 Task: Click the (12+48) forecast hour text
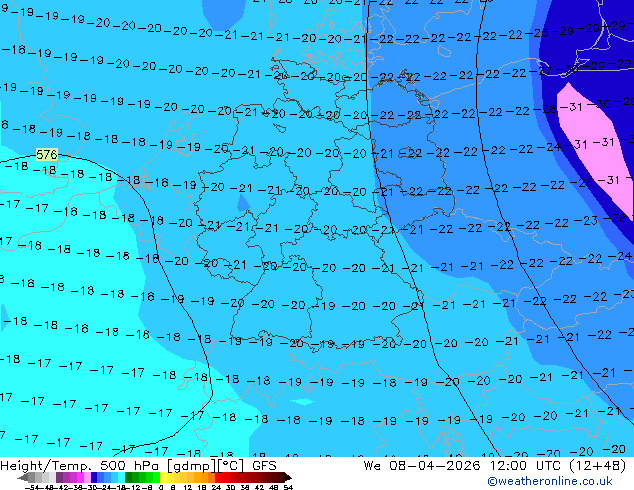coord(598,466)
